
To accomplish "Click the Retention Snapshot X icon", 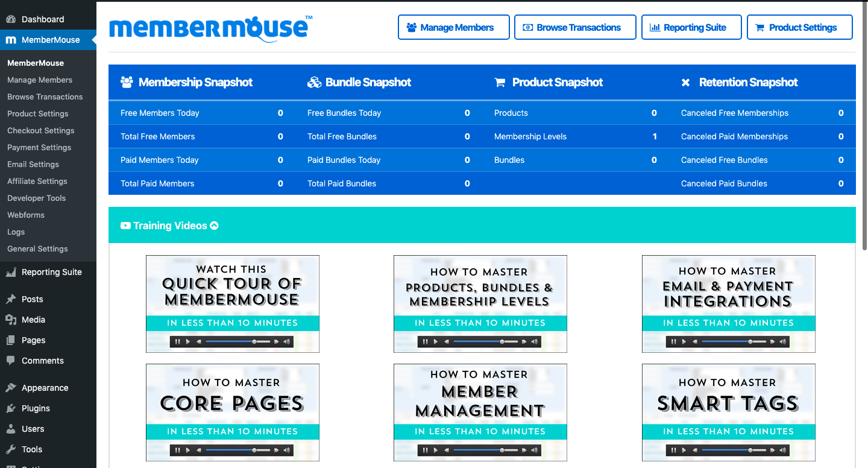I will (x=686, y=82).
